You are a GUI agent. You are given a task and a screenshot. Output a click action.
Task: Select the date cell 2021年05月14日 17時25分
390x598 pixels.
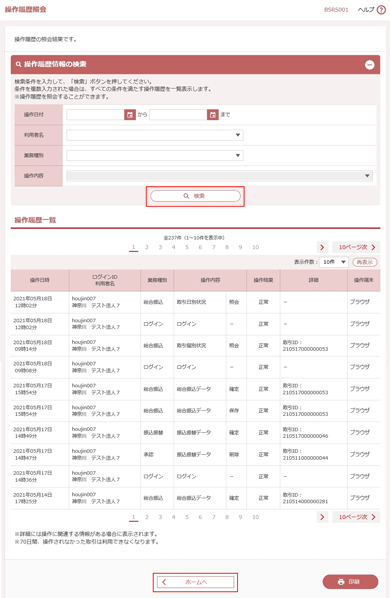click(x=40, y=498)
